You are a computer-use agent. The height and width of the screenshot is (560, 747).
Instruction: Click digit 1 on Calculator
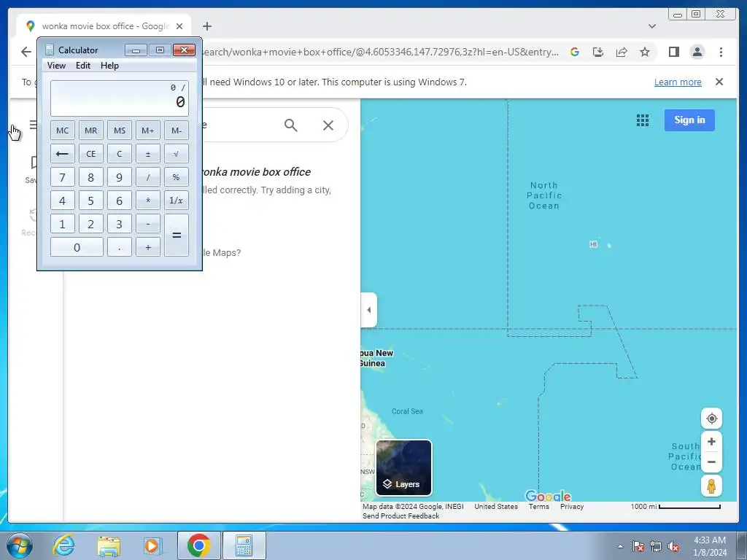tap(63, 224)
